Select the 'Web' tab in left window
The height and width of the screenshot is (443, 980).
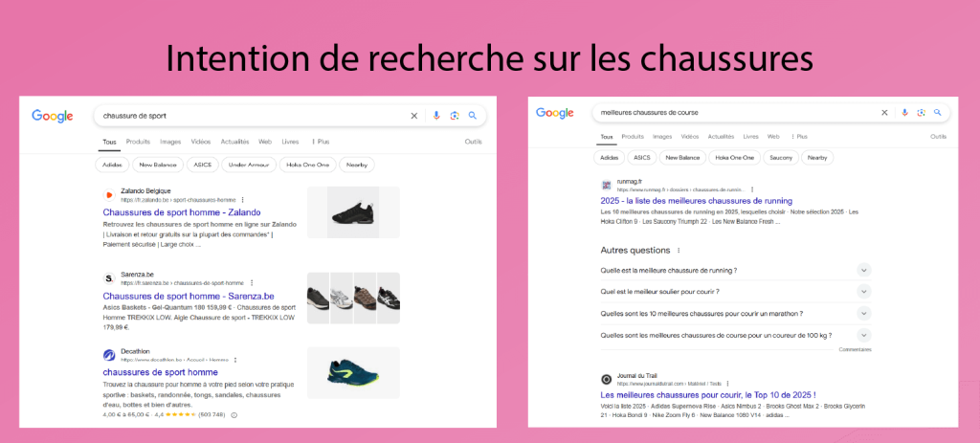265,142
